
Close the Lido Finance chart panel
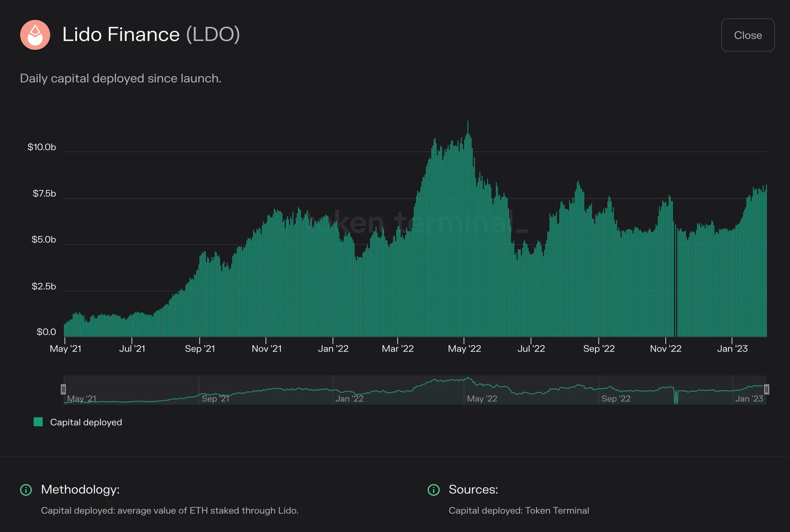coord(748,35)
